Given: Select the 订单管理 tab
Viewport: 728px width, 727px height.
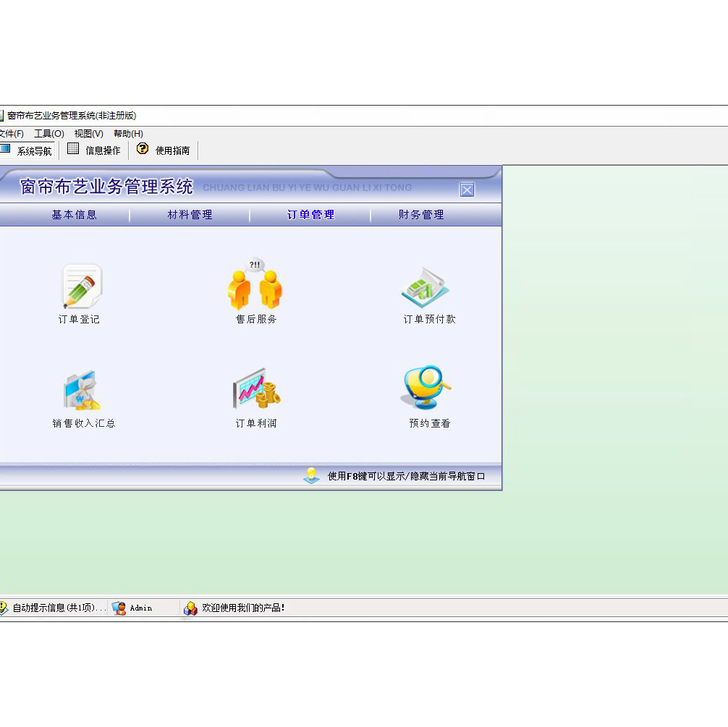Looking at the screenshot, I should [310, 215].
